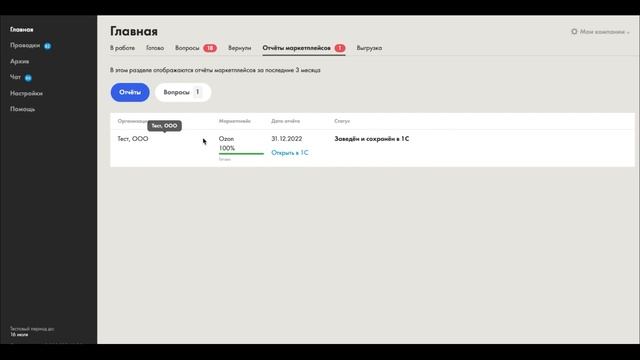Click the trial period notice in sidebar
Image resolution: width=640 pixels, height=360 pixels.
pos(32,331)
